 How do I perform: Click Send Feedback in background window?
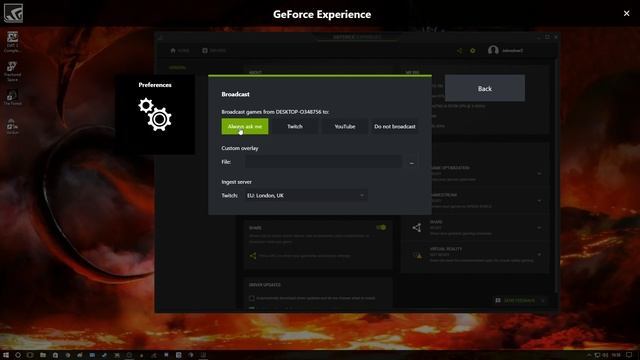tap(515, 301)
